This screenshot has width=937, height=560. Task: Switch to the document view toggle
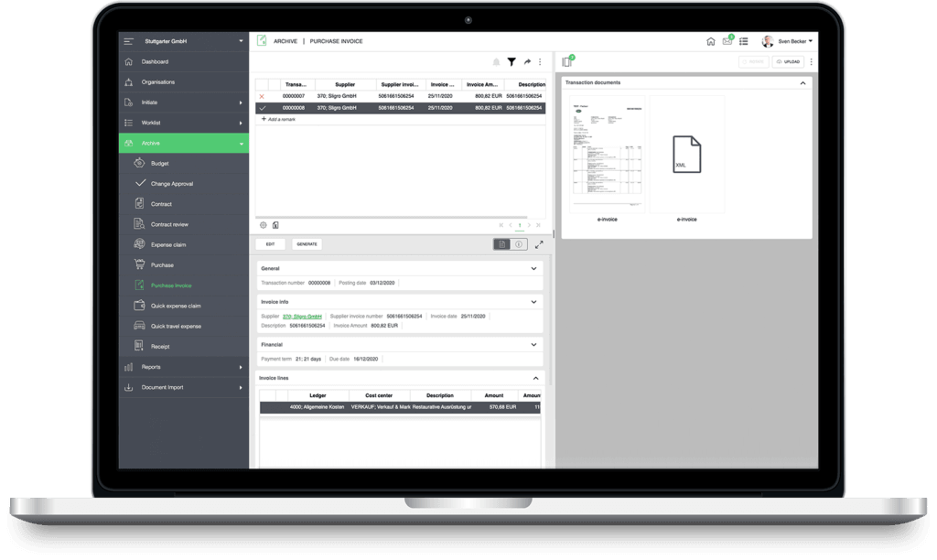coord(502,244)
